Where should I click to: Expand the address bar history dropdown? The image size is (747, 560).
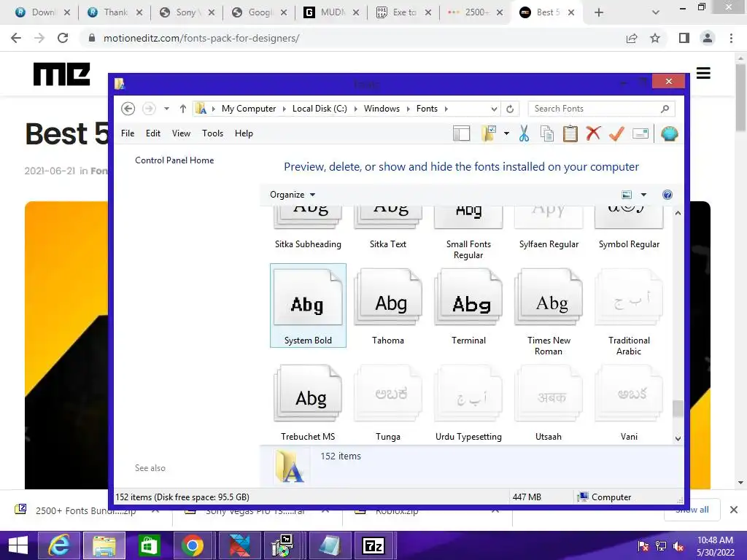(494, 109)
